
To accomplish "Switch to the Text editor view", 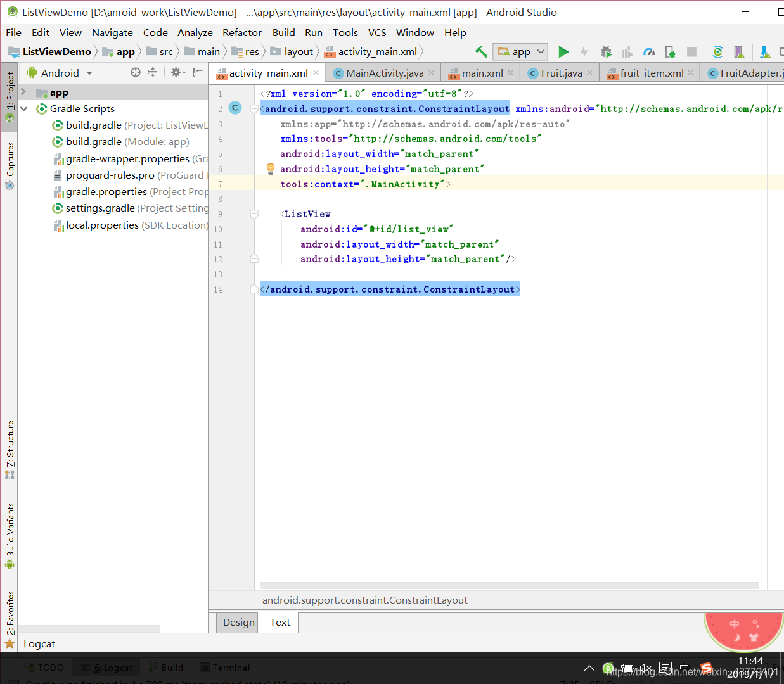I will point(280,623).
